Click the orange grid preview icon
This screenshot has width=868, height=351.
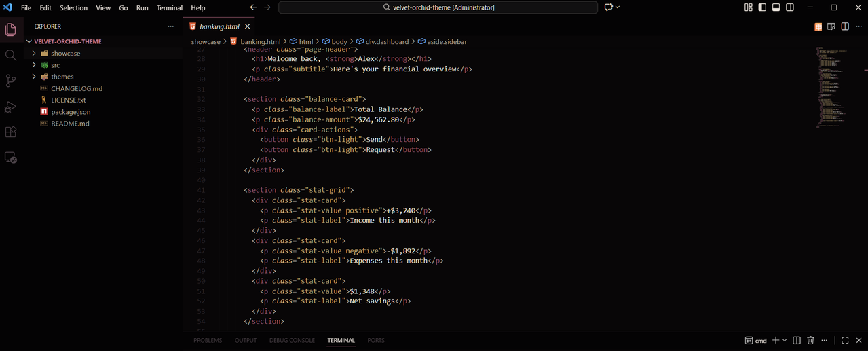tap(818, 26)
